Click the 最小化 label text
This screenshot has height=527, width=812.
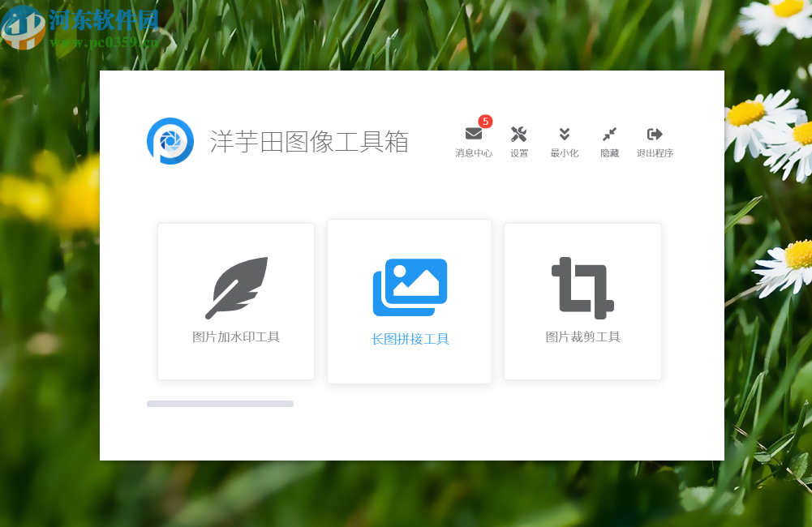tap(564, 152)
